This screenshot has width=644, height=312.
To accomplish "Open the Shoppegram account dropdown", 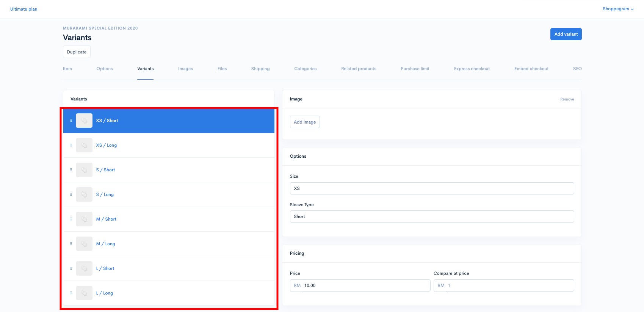I will (x=618, y=9).
